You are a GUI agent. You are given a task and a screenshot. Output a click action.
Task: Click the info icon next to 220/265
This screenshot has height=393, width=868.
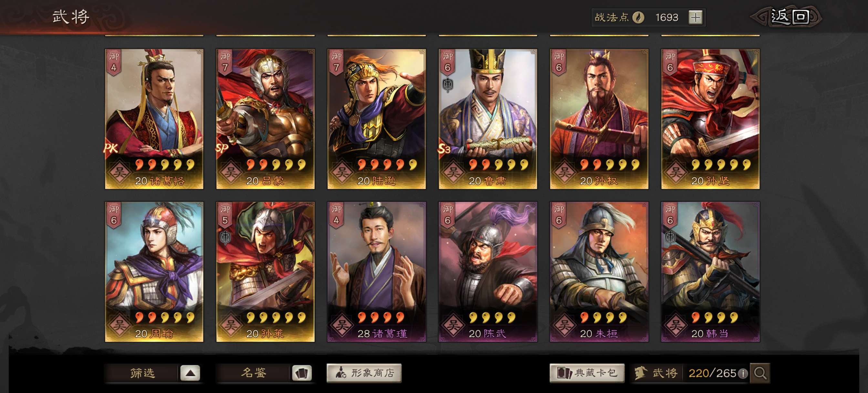(x=743, y=373)
